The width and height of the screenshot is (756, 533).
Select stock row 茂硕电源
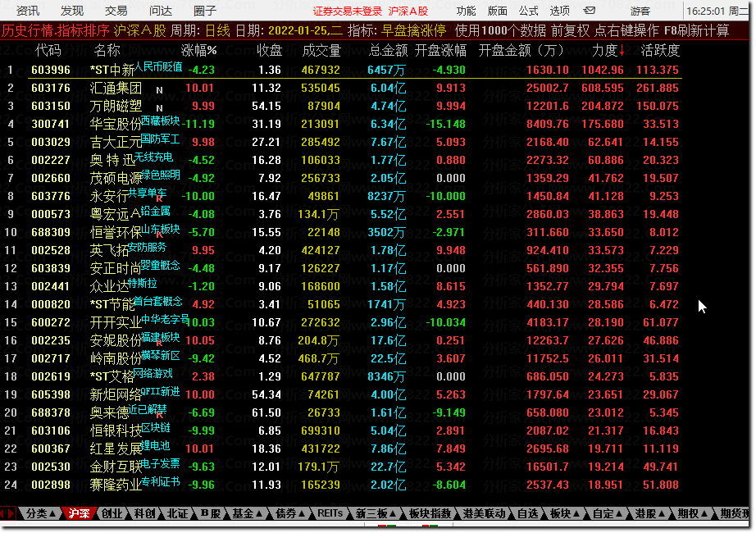pos(340,178)
